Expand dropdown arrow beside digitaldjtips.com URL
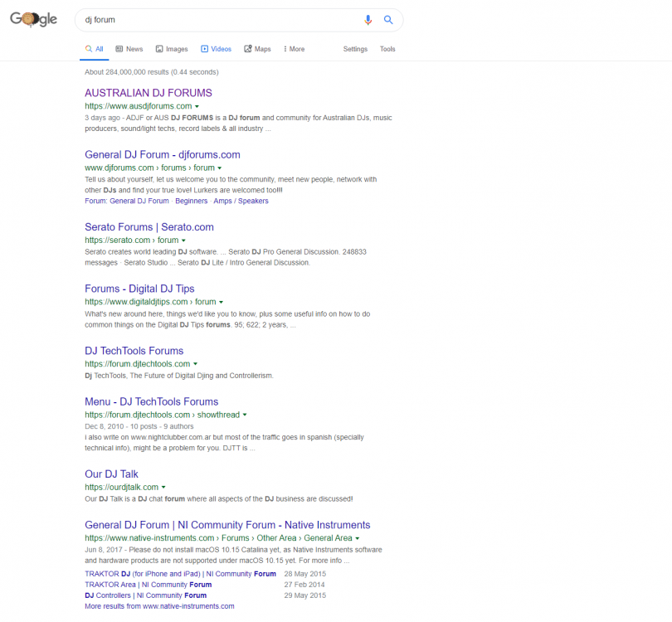This screenshot has height=622, width=672. 222,302
